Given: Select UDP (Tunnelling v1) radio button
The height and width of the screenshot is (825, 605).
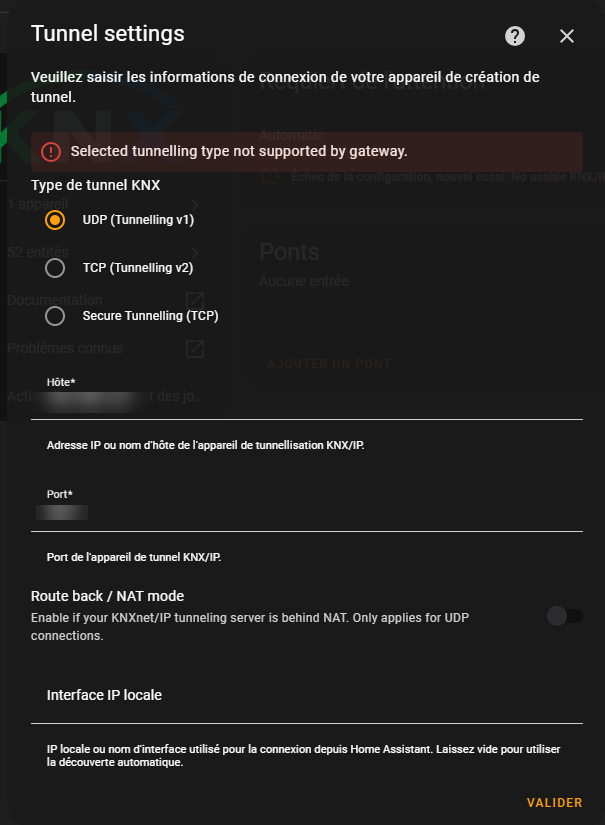Looking at the screenshot, I should [55, 219].
